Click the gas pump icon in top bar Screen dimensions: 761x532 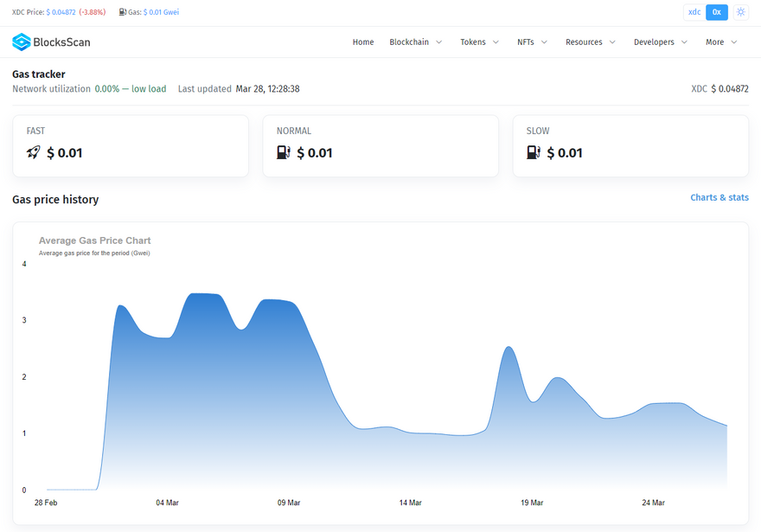[122, 13]
